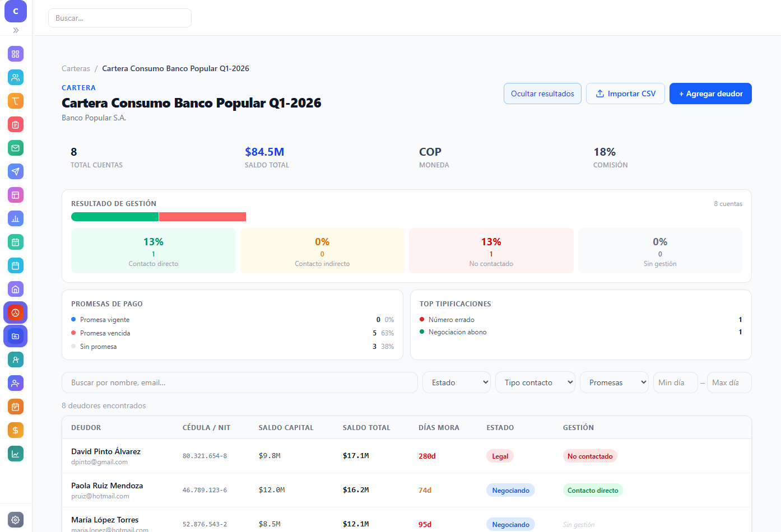
Task: Click green segment of gestión progress bar
Action: pyautogui.click(x=115, y=217)
